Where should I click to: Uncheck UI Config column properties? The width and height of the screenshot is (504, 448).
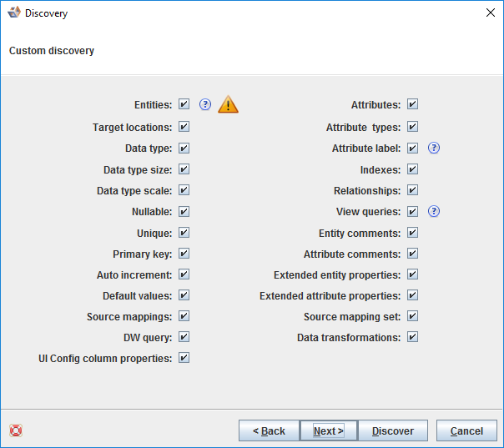[x=184, y=358]
